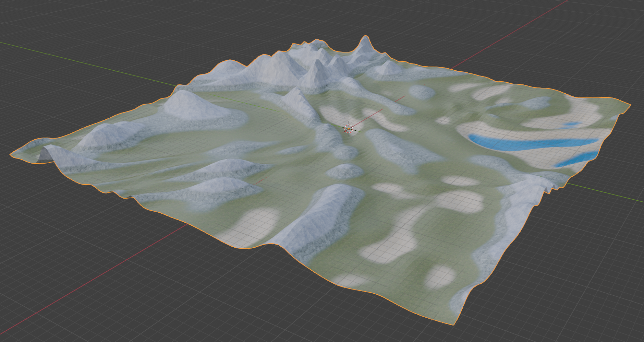Click the tiny blue patch above the lake
The height and width of the screenshot is (342, 644).
572,125
